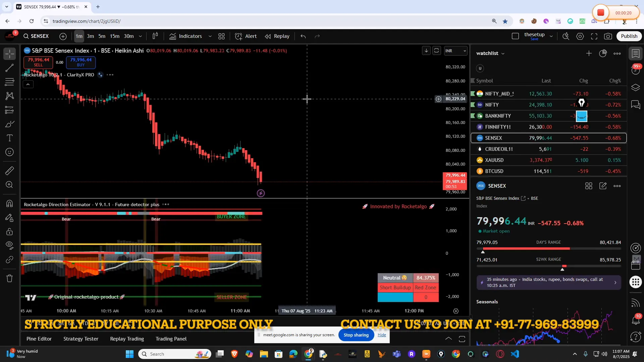The height and width of the screenshot is (362, 644).
Task: Open the Strategy Tester tab
Action: point(81,339)
